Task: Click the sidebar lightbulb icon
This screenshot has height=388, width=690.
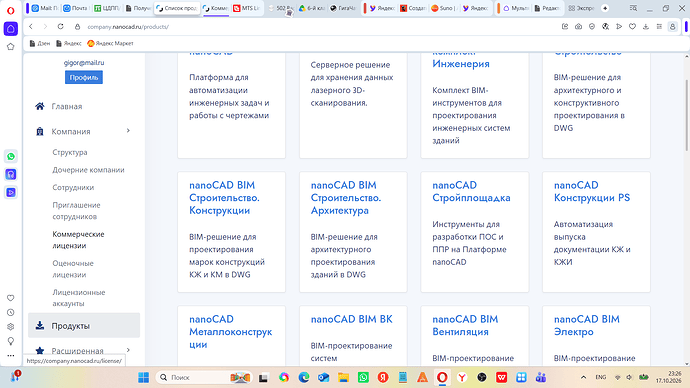Action: click(x=11, y=341)
